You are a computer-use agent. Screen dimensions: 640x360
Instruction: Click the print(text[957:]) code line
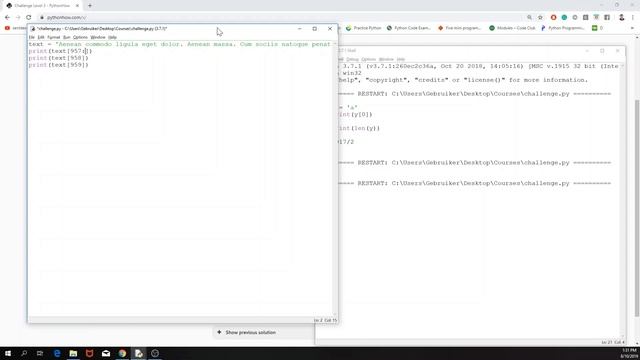(x=60, y=51)
